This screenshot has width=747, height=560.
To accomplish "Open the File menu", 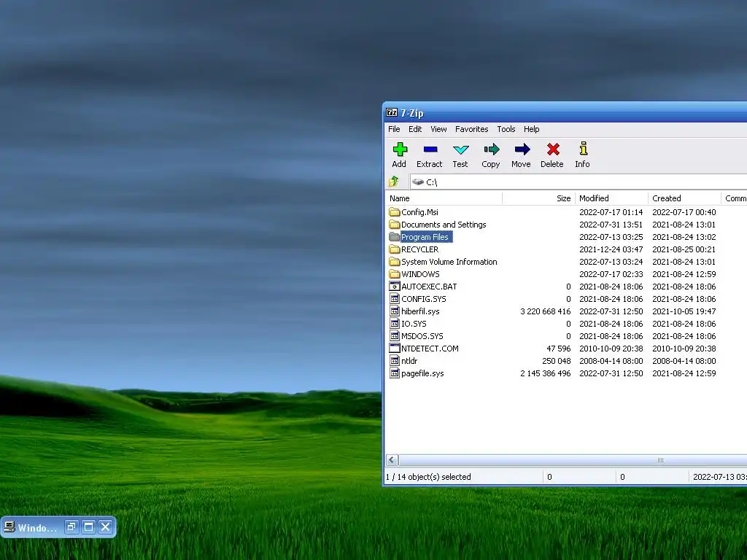I will [x=394, y=129].
